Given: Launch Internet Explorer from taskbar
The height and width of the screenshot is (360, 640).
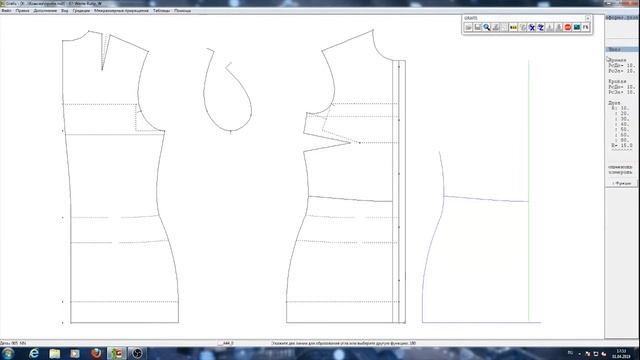Looking at the screenshot, I should 34,353.
